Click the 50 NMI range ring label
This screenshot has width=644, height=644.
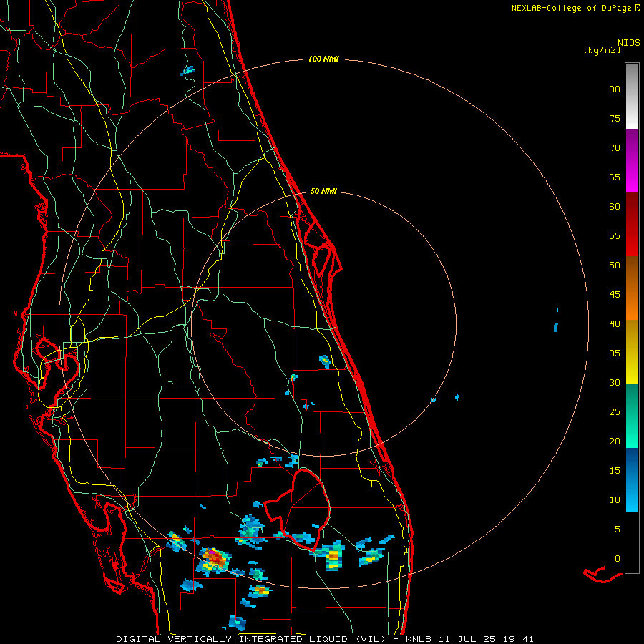(323, 191)
